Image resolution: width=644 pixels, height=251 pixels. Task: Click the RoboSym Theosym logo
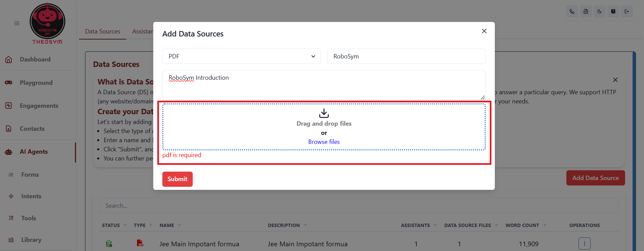47,23
